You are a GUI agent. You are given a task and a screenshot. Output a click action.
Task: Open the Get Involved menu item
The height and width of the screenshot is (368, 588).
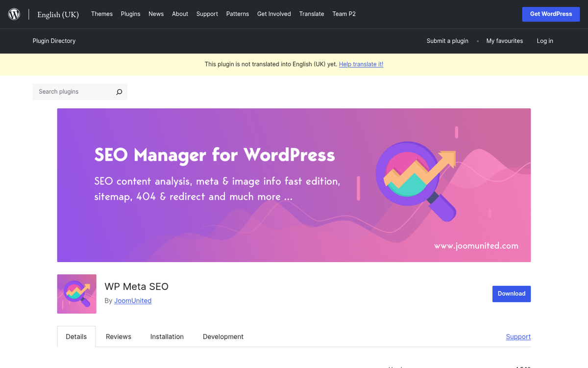274,14
